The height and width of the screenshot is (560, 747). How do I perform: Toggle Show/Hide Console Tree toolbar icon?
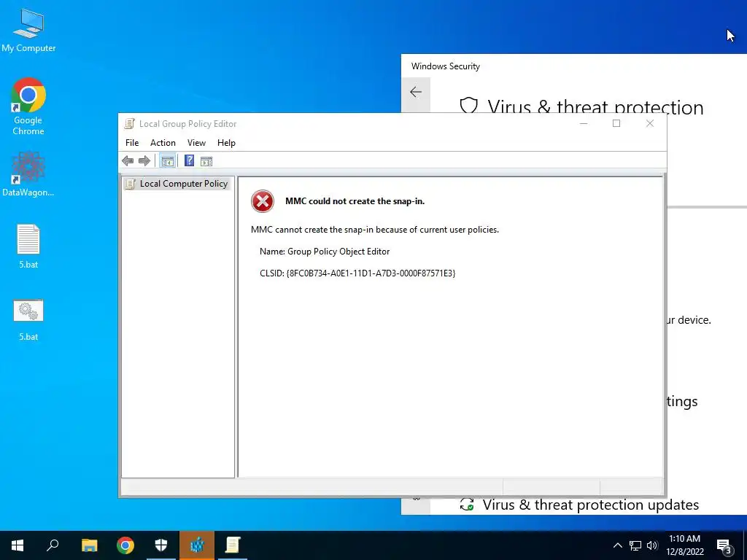tap(167, 161)
